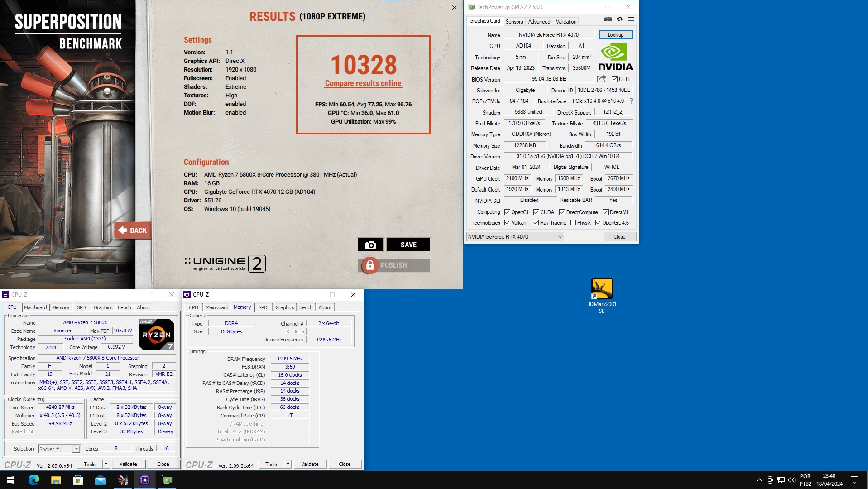Image resolution: width=868 pixels, height=489 pixels.
Task: Open the notification center icon
Action: coord(854,480)
